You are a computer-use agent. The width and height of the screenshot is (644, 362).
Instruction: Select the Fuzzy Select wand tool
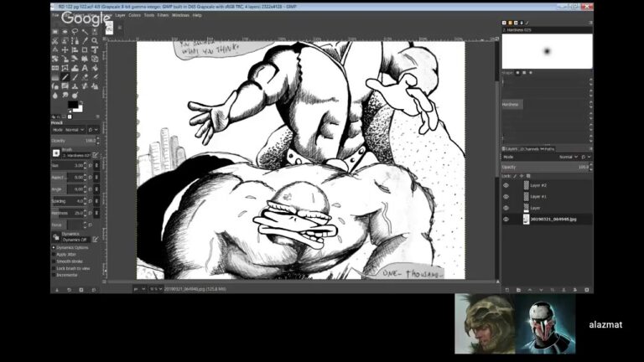pyautogui.click(x=85, y=32)
